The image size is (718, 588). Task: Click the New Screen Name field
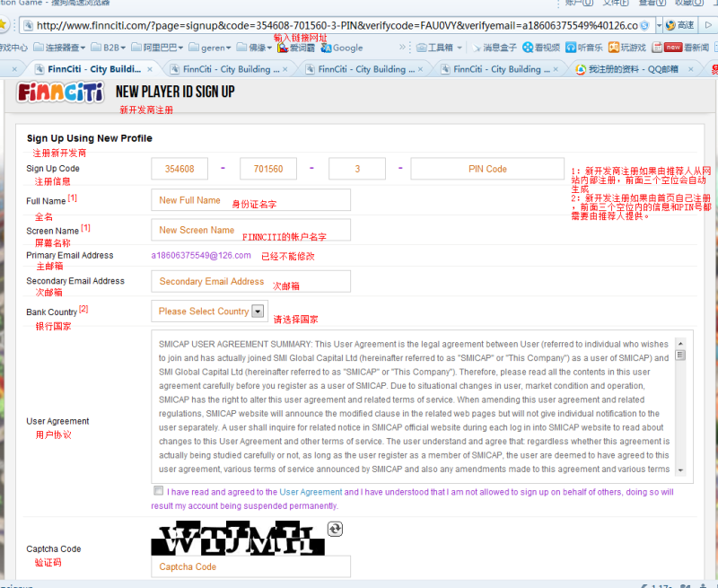[251, 230]
